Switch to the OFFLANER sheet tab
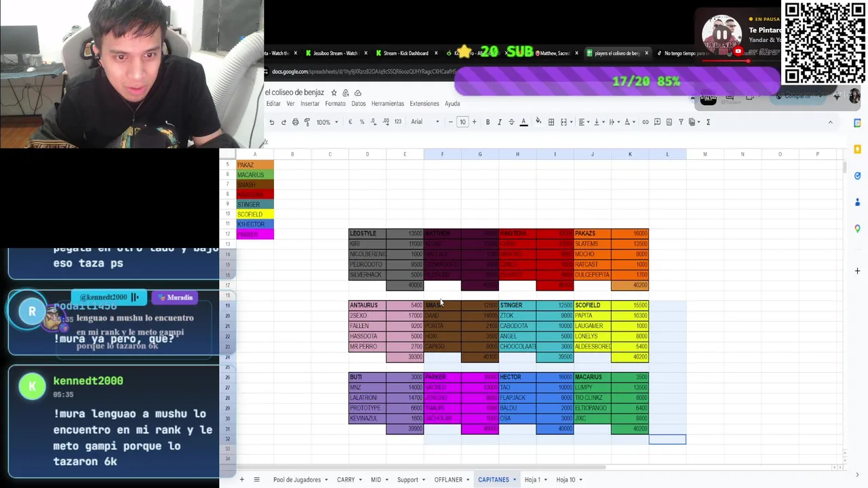Image resolution: width=868 pixels, height=488 pixels. 448,480
